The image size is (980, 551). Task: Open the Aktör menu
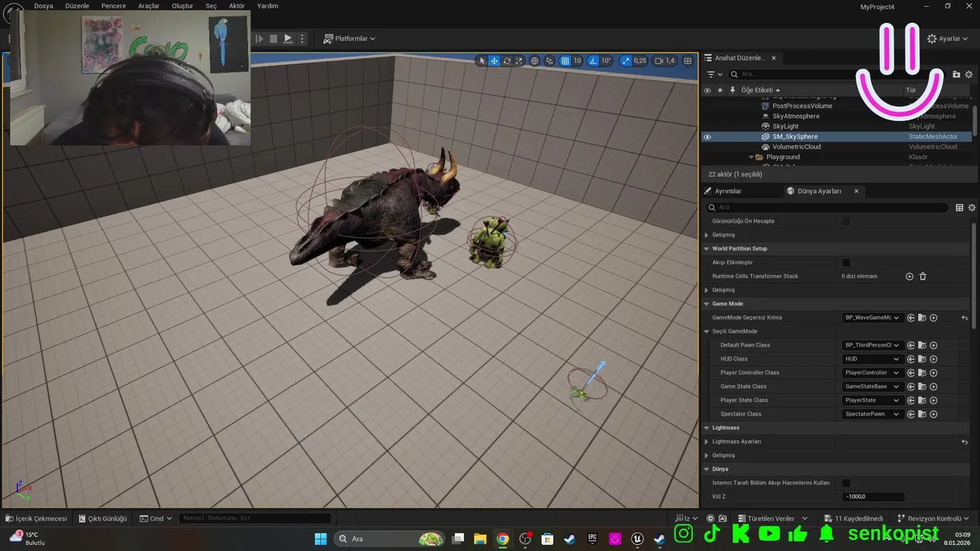[237, 5]
